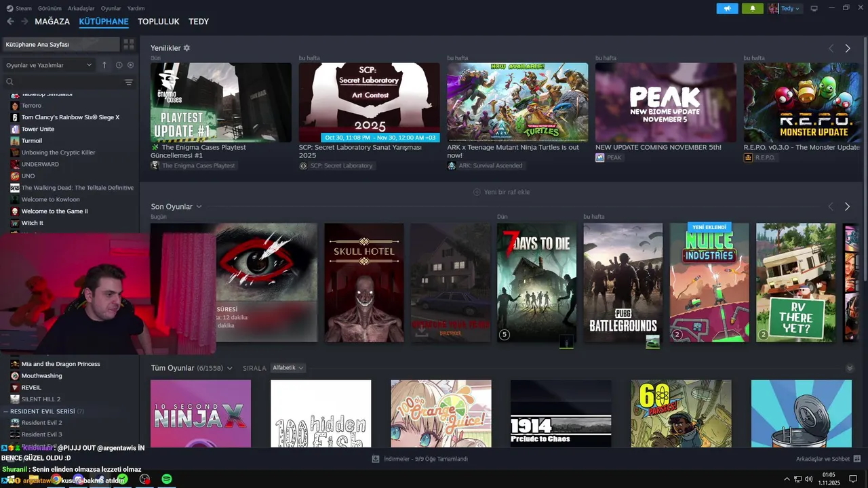Open ARK x Teenage Mutant Ninja Turtles news
The image size is (868, 488).
coord(517,102)
